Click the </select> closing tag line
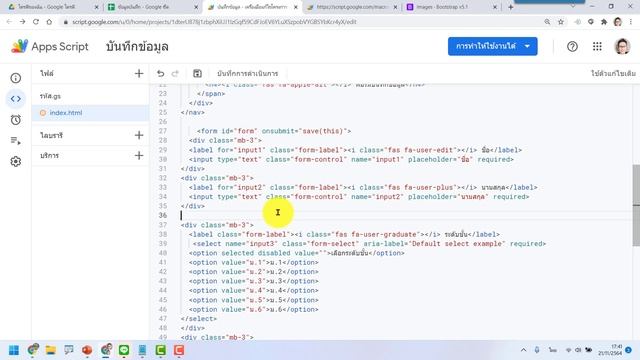 (199, 319)
